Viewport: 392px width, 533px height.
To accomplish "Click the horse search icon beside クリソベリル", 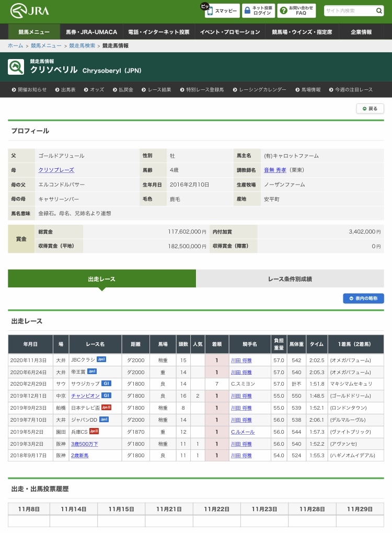I will coord(16,66).
